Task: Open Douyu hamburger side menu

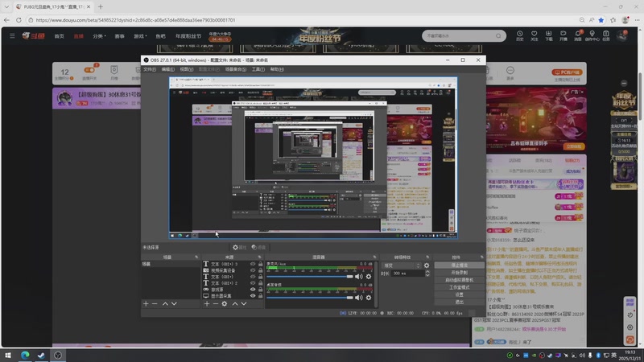Action: click(12, 35)
